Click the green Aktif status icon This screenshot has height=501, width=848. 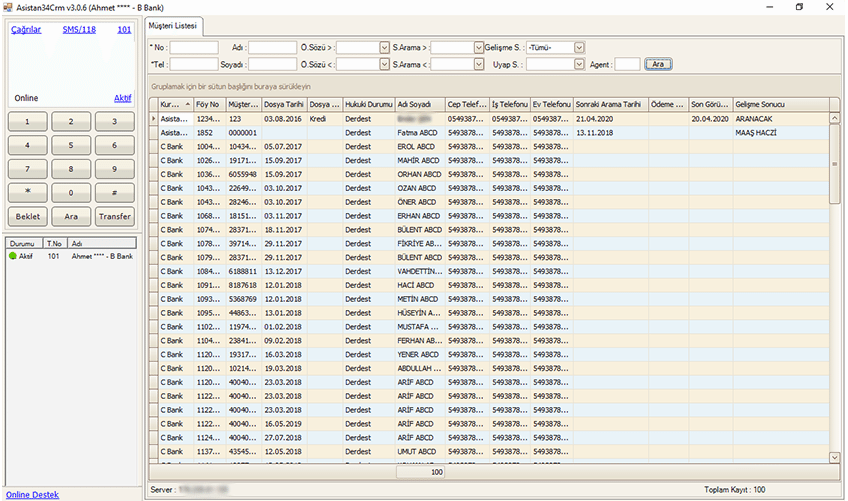[x=13, y=256]
